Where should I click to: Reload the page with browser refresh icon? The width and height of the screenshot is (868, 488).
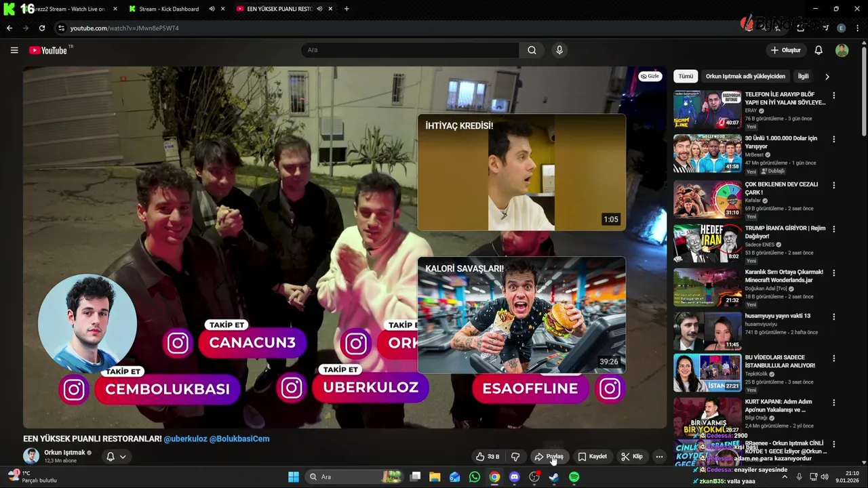(42, 28)
